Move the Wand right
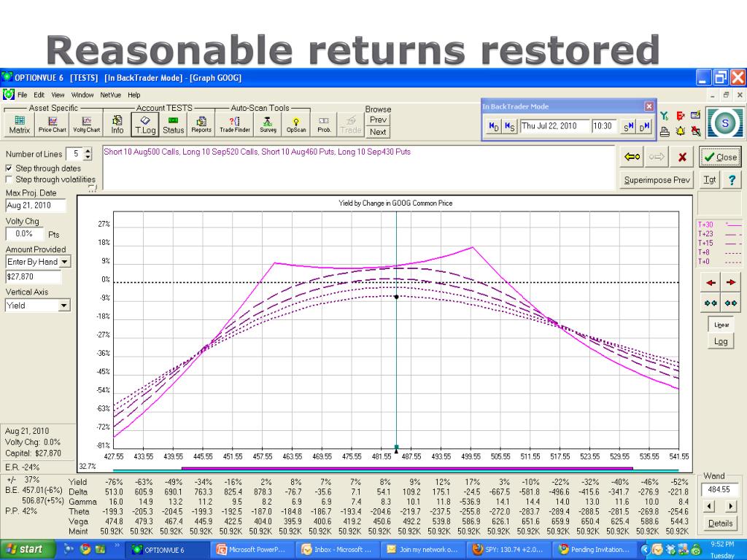This screenshot has height=560, width=747. point(731,506)
